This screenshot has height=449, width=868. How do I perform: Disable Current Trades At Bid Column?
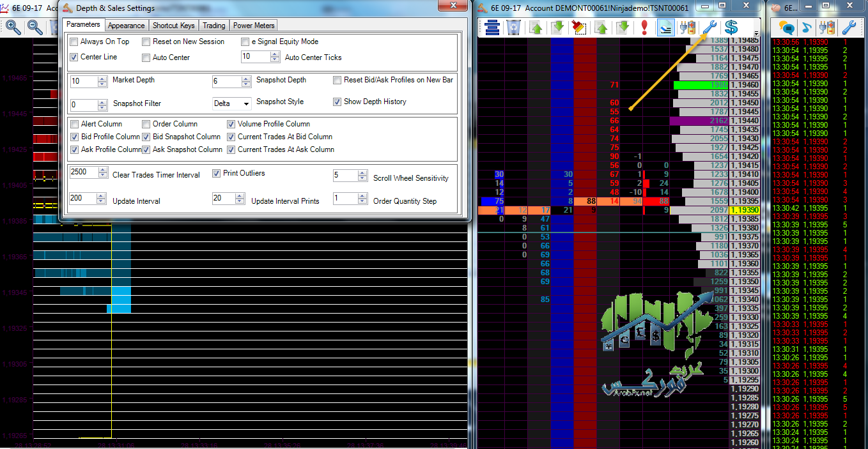click(231, 137)
